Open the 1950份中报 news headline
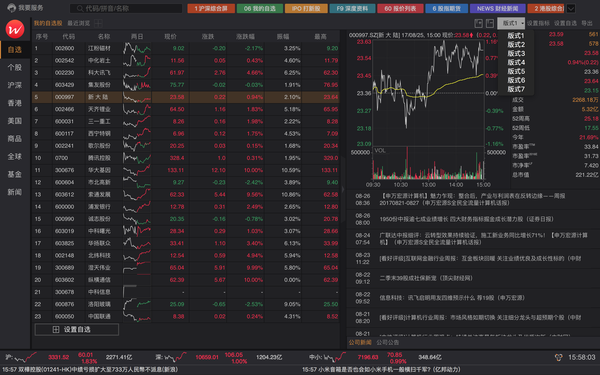Viewport: 600px width, 375px height. pos(466,219)
